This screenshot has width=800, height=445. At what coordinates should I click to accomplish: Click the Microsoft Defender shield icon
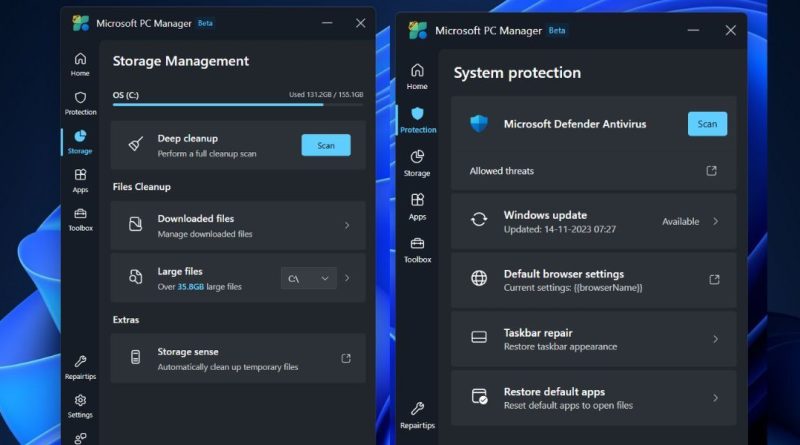pos(479,123)
